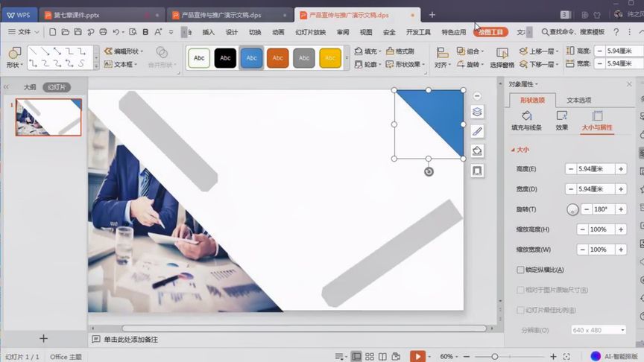Click the layers icon beside the shape
The image size is (644, 362).
click(x=477, y=112)
